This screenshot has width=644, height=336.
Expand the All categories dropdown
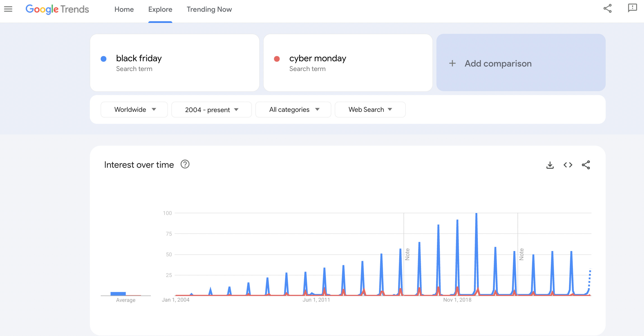coord(293,110)
